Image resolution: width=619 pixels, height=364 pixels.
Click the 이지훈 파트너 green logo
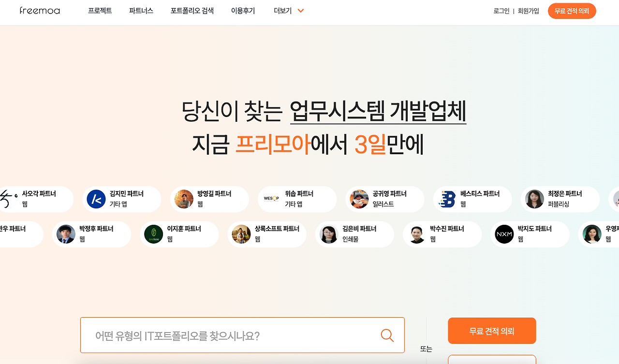click(x=154, y=234)
